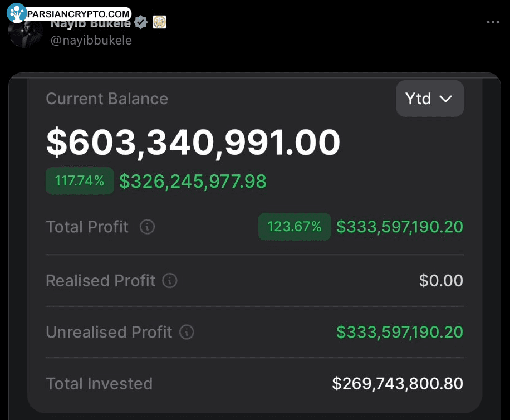510x420 pixels.
Task: Click the Realised Profit $0.00 value
Action: point(441,280)
